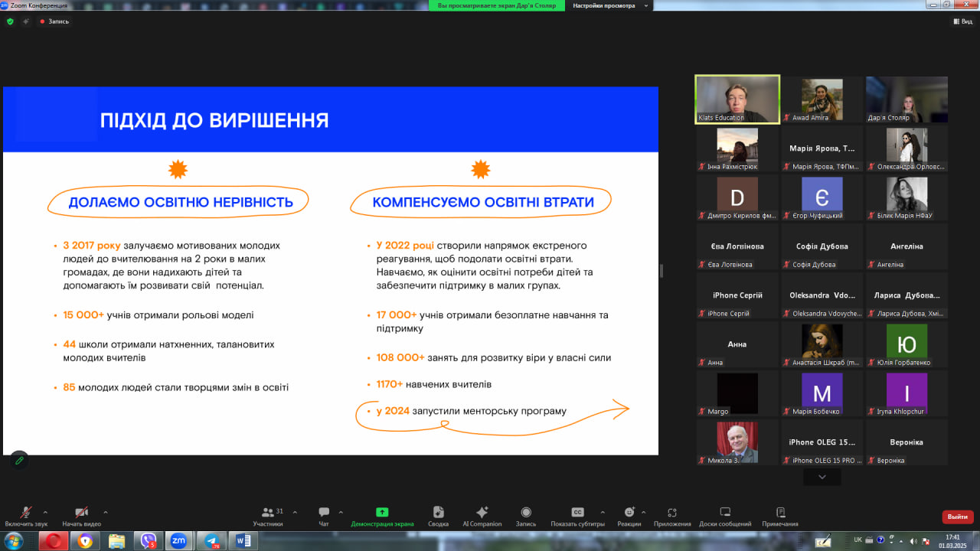
Task: Click the Запись recording indicator at top-left
Action: (54, 21)
